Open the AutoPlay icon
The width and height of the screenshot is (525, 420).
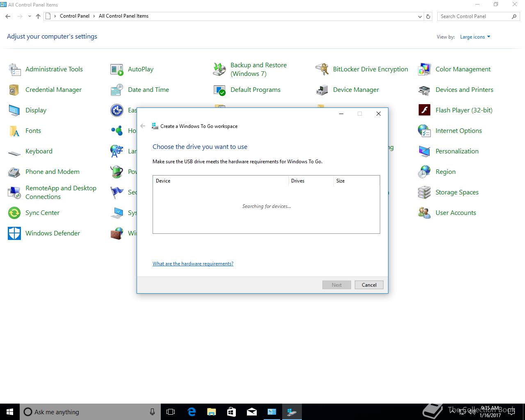[x=117, y=69]
